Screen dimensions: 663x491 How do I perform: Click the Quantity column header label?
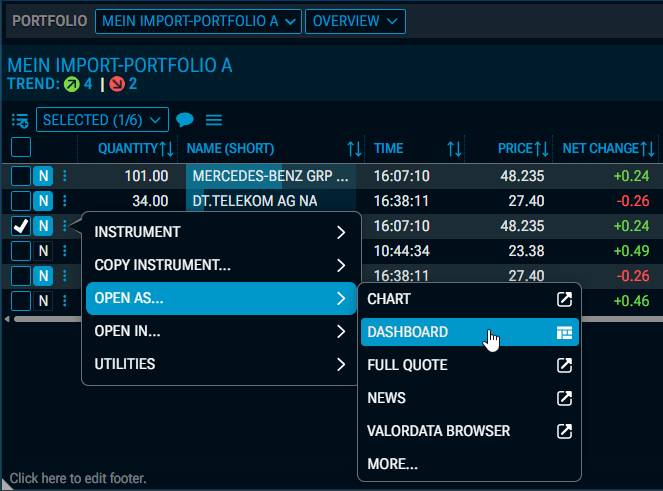pos(128,148)
